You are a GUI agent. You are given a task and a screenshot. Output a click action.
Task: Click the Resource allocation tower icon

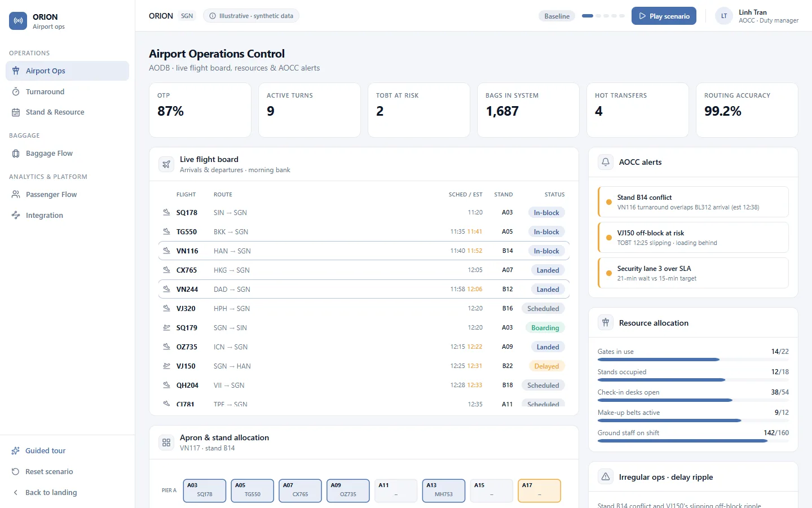[606, 323]
